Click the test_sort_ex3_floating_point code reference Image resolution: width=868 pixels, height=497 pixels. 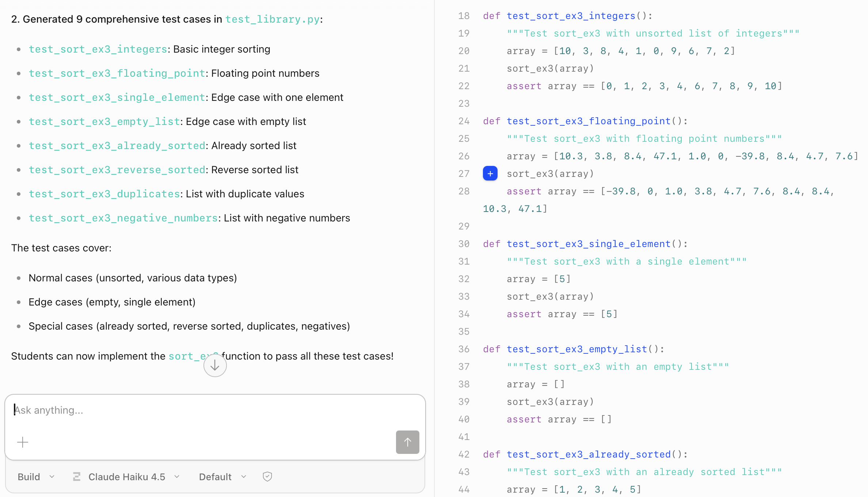117,73
